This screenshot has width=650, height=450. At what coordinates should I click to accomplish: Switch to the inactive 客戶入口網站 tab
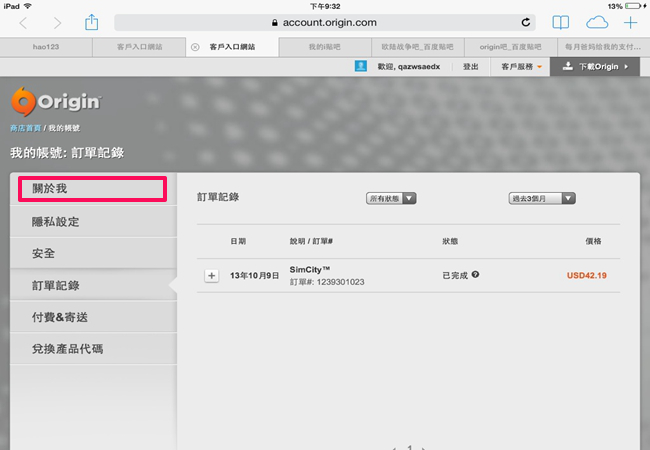(x=139, y=47)
